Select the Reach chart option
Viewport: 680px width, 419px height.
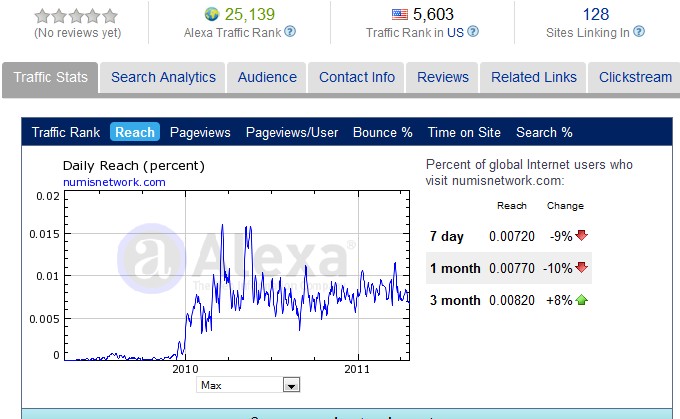(135, 132)
